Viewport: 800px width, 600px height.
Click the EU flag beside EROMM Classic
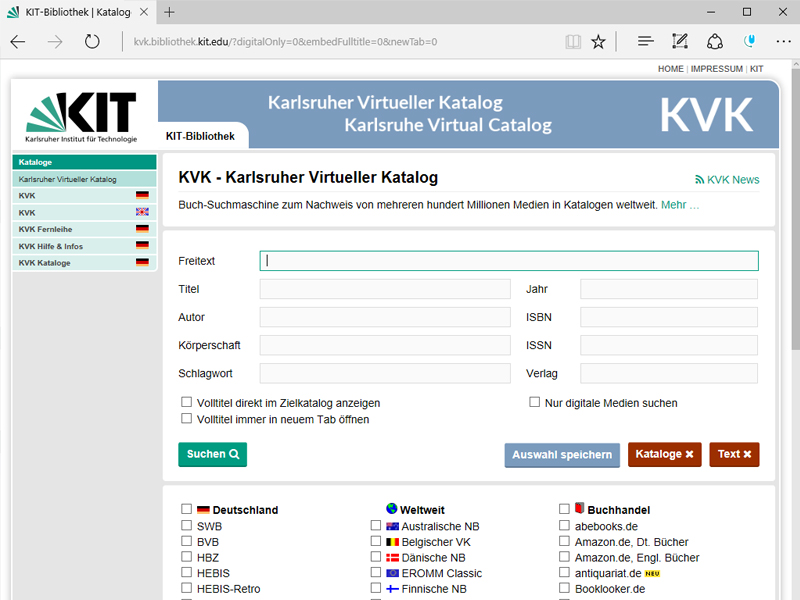392,573
